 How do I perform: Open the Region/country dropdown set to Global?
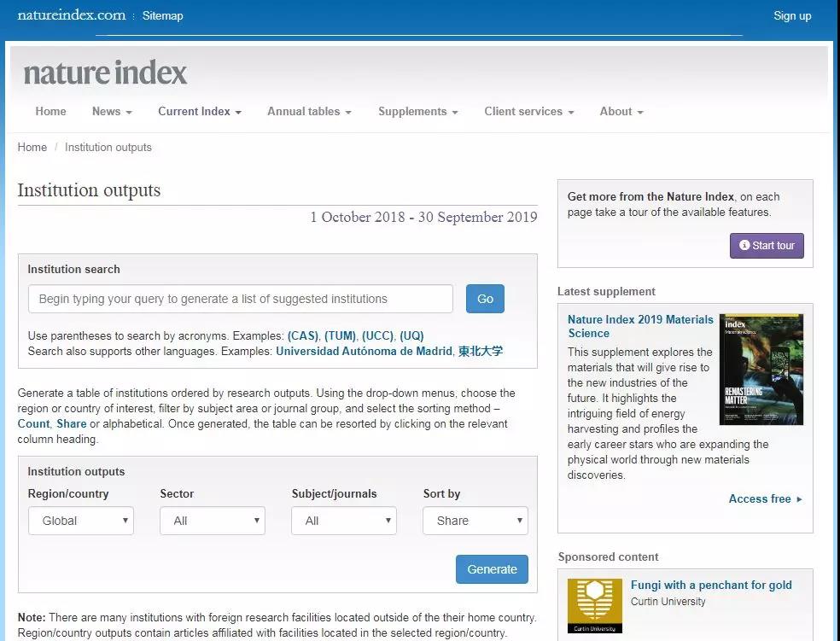(x=81, y=521)
